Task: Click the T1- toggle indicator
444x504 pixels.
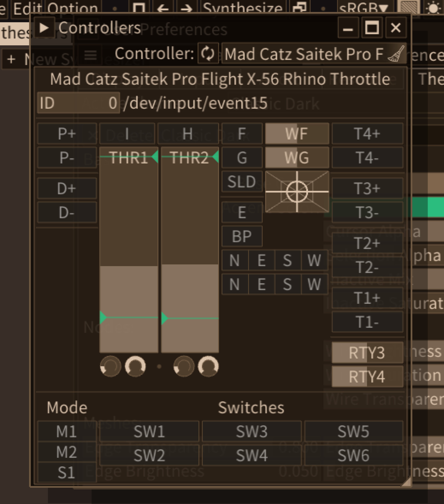Action: pos(367,322)
